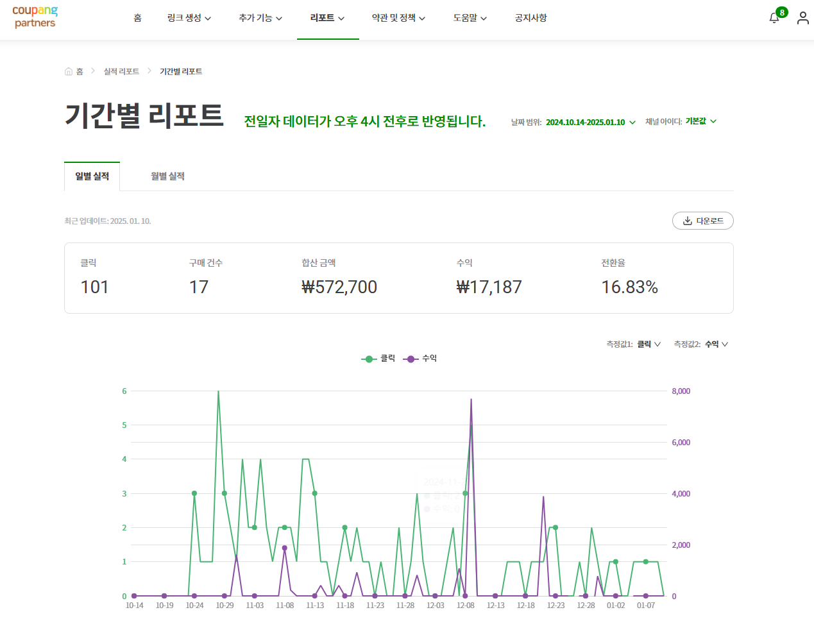Click the 다운로드 button
814x644 pixels.
(x=702, y=221)
